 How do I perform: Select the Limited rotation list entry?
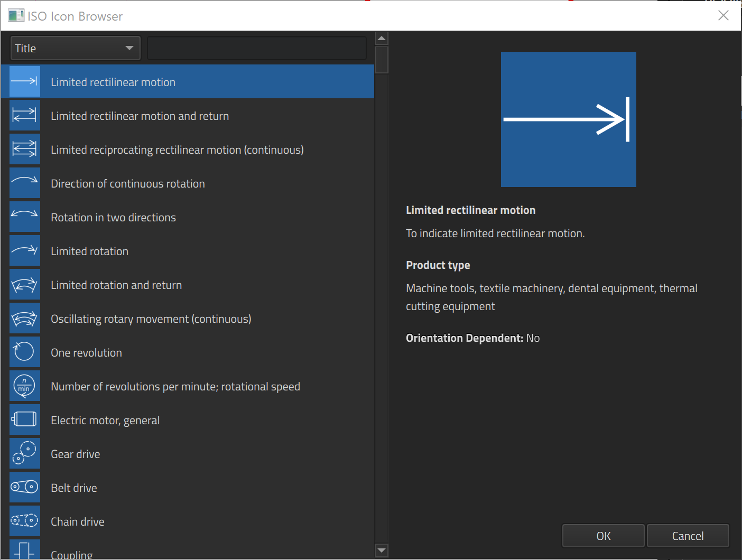point(89,251)
